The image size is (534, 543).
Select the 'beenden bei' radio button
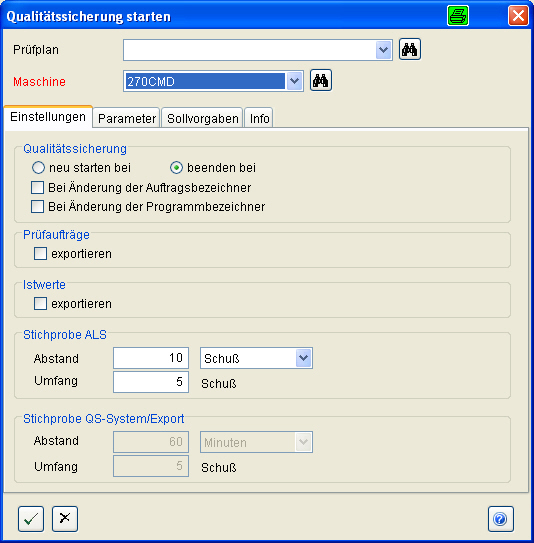click(x=176, y=168)
